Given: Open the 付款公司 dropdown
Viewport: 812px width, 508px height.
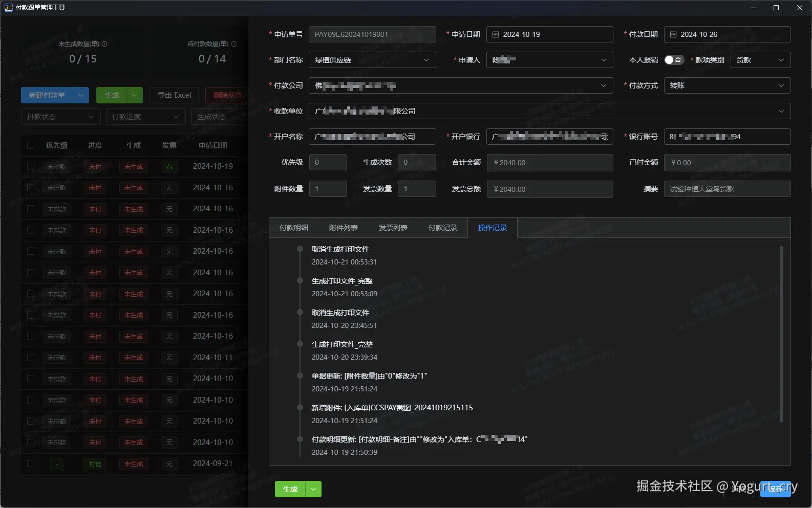Looking at the screenshot, I should 461,85.
